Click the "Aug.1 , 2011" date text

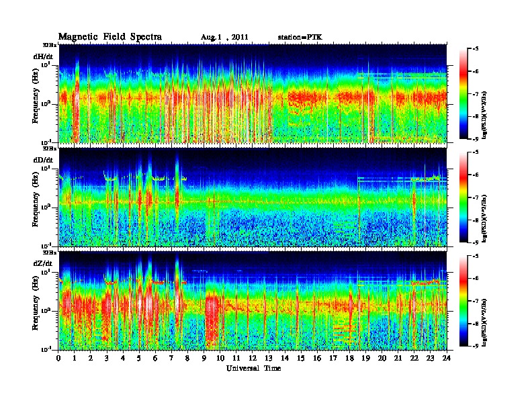(x=224, y=38)
